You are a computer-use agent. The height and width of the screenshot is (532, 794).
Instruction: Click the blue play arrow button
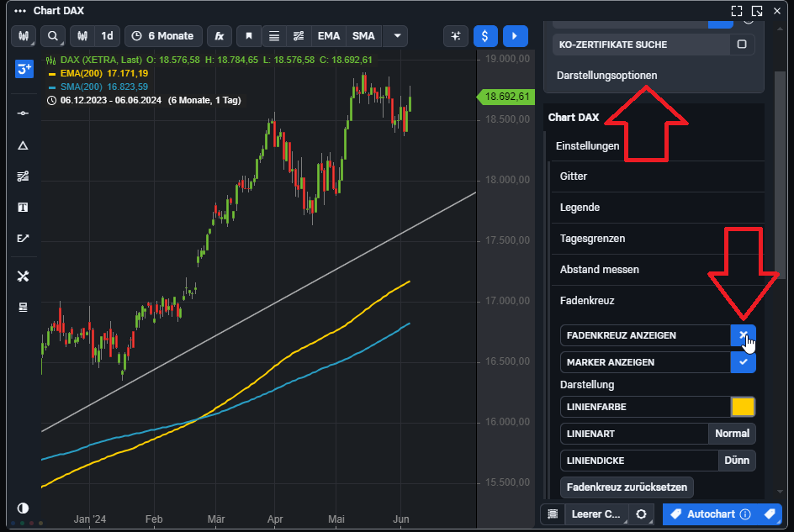[x=515, y=36]
